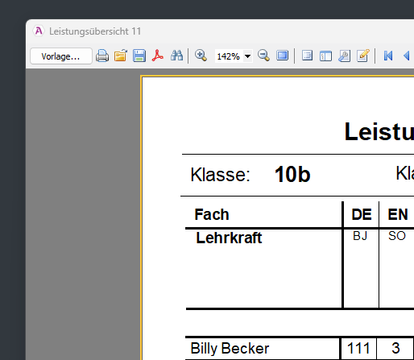The height and width of the screenshot is (360, 414).
Task: Zoom out with magnifier minus icon
Action: 264,56
